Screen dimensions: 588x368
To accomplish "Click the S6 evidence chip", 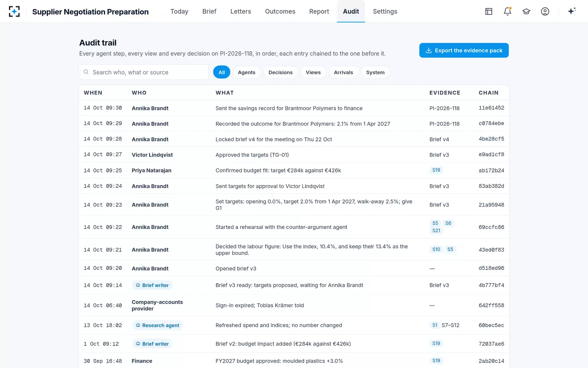I will (448, 223).
